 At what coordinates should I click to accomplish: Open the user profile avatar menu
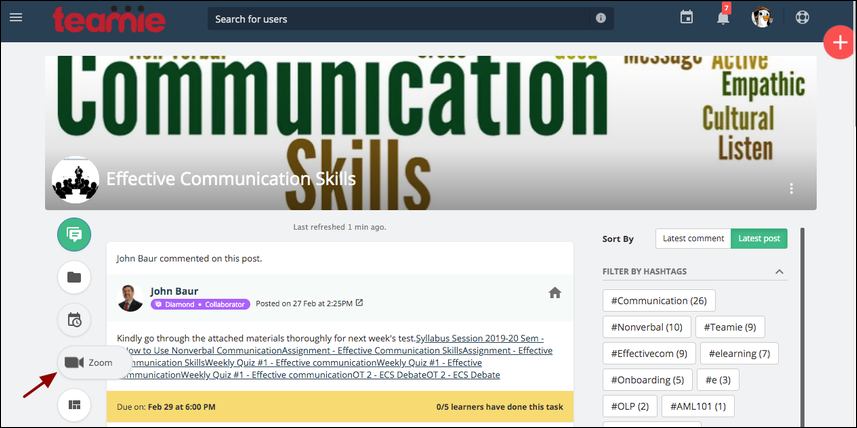(x=761, y=17)
